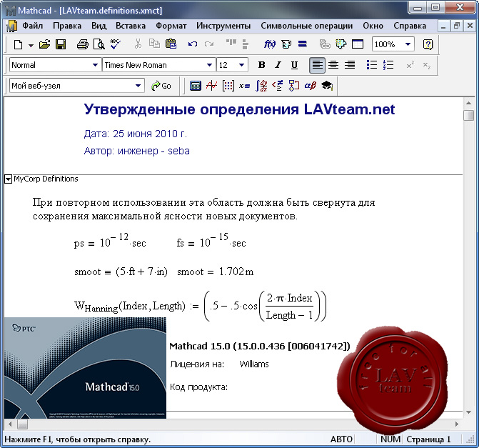Save the worksheet with floppy icon
479x448 pixels.
coord(61,44)
